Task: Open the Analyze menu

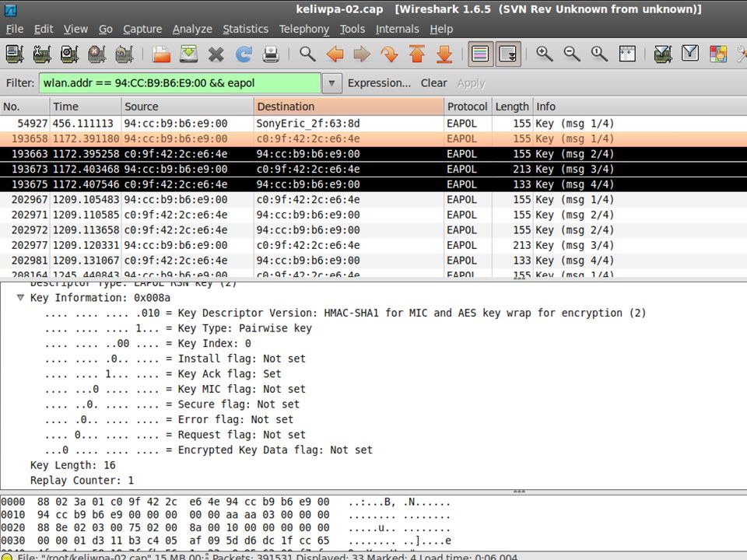Action: 192,29
